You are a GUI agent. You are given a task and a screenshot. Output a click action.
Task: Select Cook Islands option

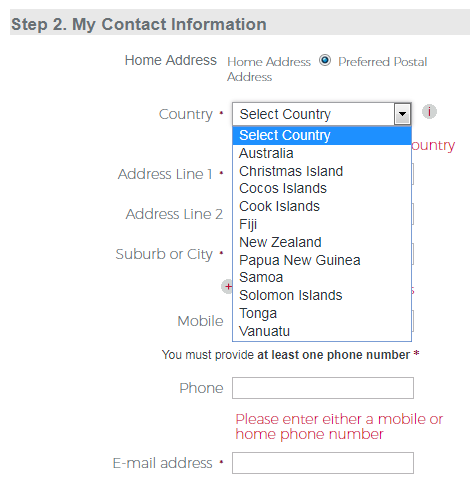click(322, 207)
